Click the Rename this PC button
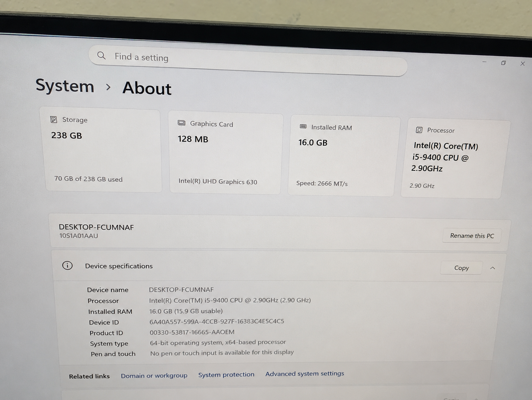532x400 pixels. point(472,236)
